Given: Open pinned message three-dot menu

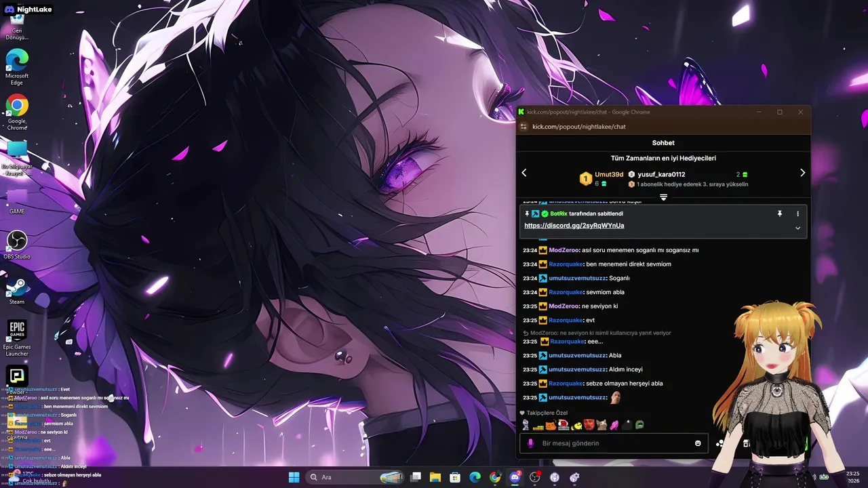Looking at the screenshot, I should [797, 213].
